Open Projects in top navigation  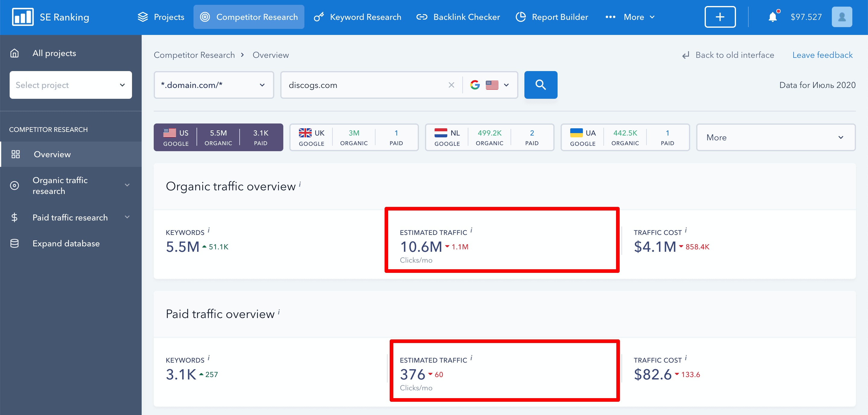[x=161, y=17]
